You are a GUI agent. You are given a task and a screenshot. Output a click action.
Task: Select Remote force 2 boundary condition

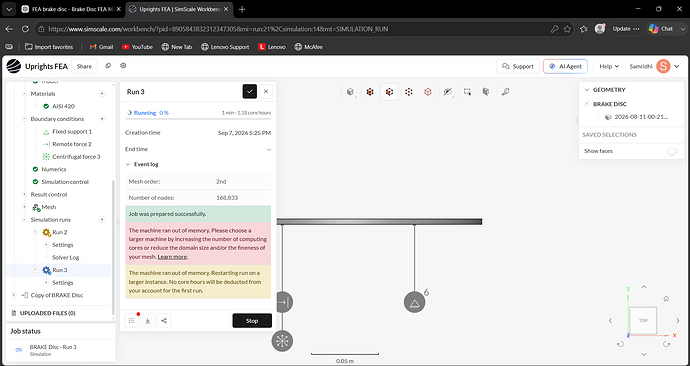(72, 144)
